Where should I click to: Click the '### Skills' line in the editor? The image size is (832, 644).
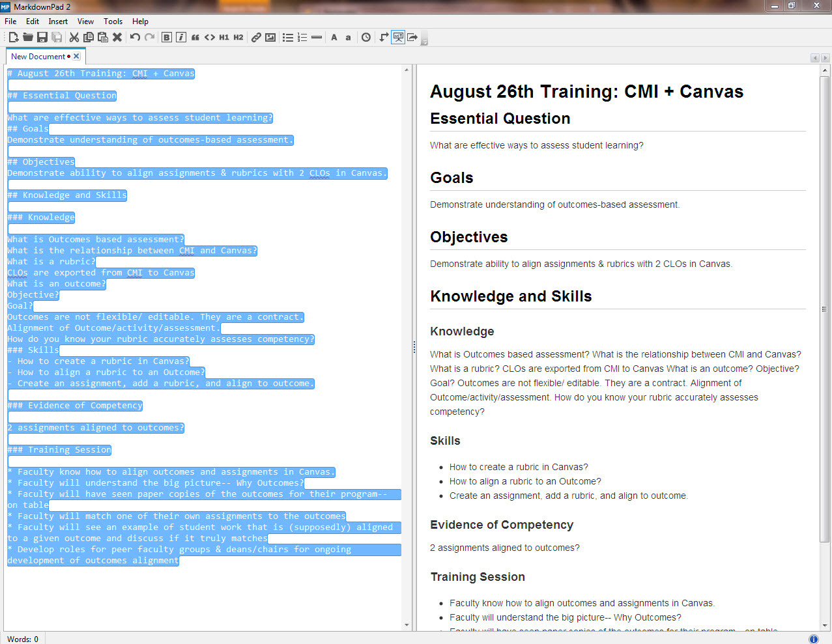click(33, 350)
